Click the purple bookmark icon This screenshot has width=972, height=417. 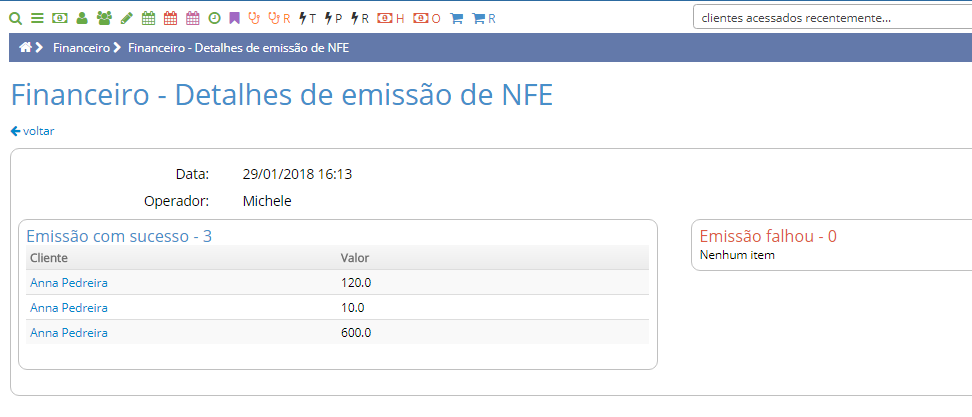point(234,18)
